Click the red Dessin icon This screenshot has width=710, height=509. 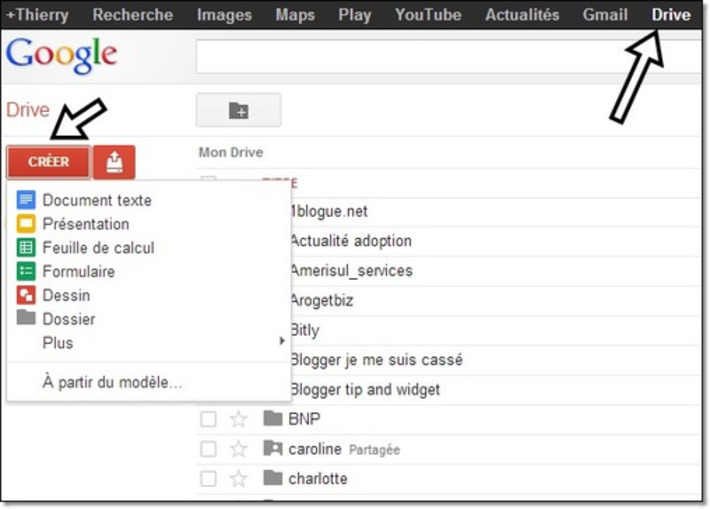pyautogui.click(x=26, y=295)
